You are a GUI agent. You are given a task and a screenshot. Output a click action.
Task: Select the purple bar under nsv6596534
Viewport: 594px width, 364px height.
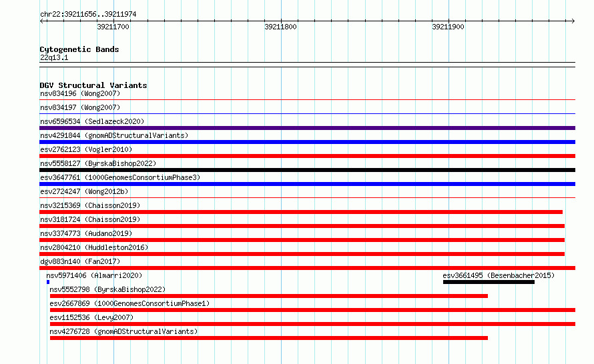click(x=307, y=128)
